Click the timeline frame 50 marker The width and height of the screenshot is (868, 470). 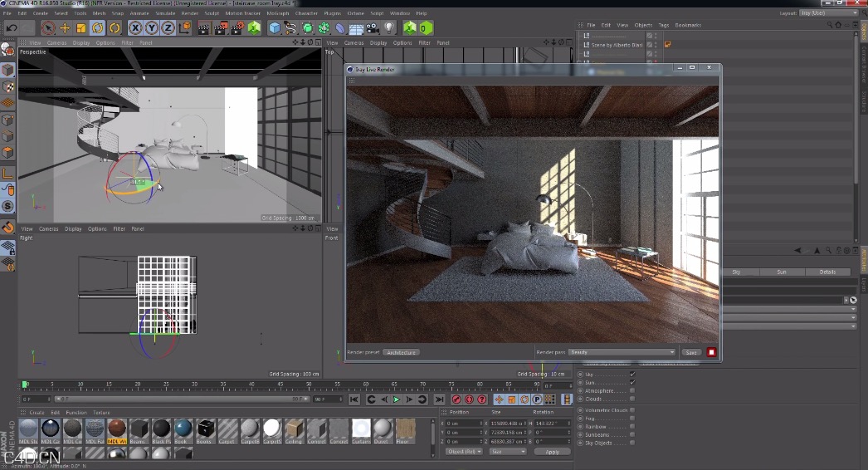309,384
